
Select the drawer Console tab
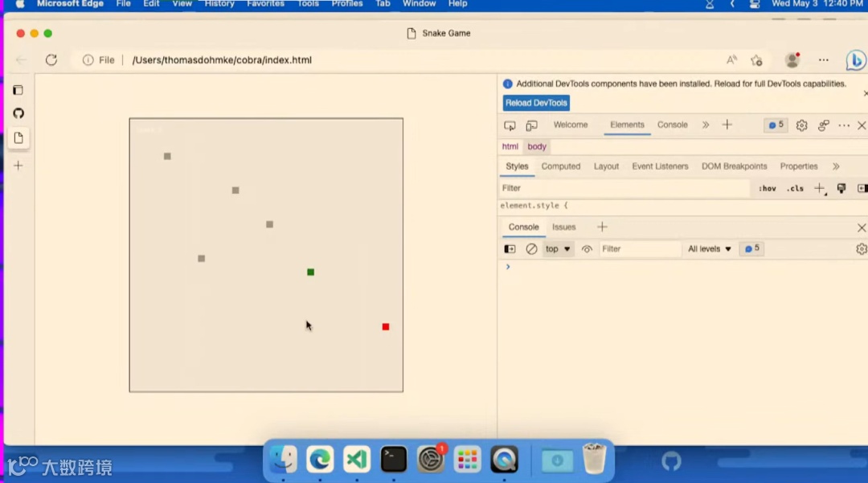[x=523, y=227]
